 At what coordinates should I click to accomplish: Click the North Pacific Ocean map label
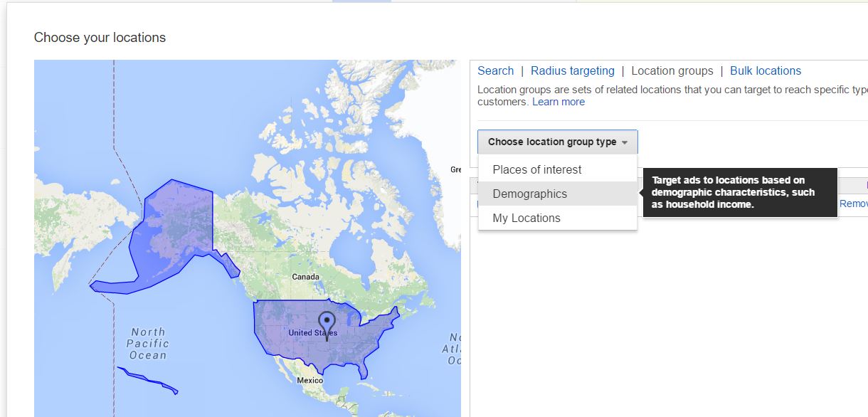tap(148, 344)
